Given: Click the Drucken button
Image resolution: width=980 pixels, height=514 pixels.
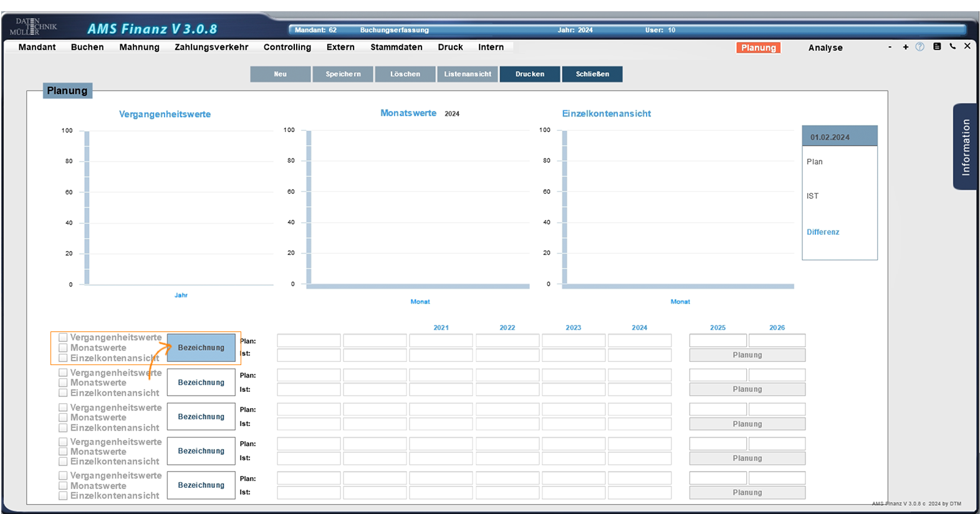Looking at the screenshot, I should (530, 74).
